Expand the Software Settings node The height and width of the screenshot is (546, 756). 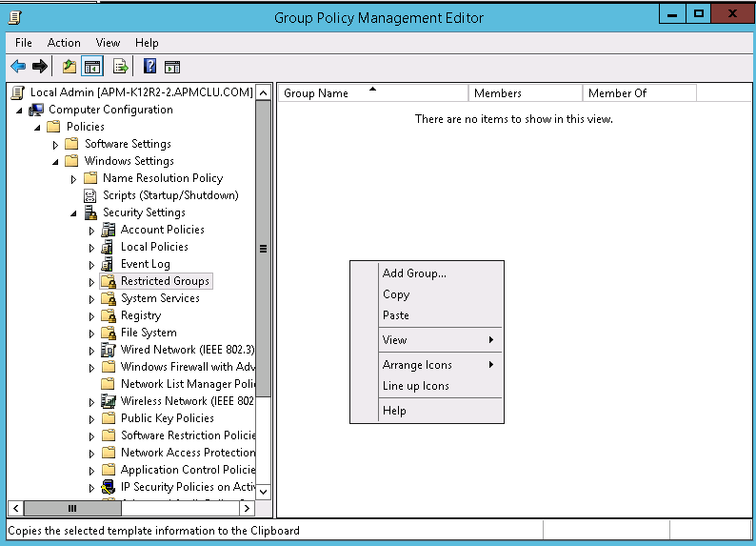[55, 145]
